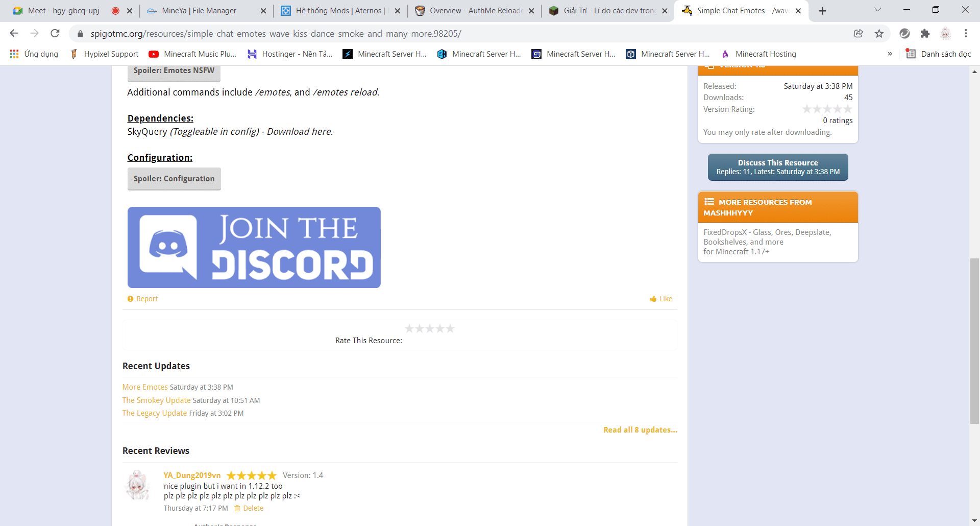980x526 pixels.
Task: Delete the YA_Dung2019vn review
Action: pos(249,508)
